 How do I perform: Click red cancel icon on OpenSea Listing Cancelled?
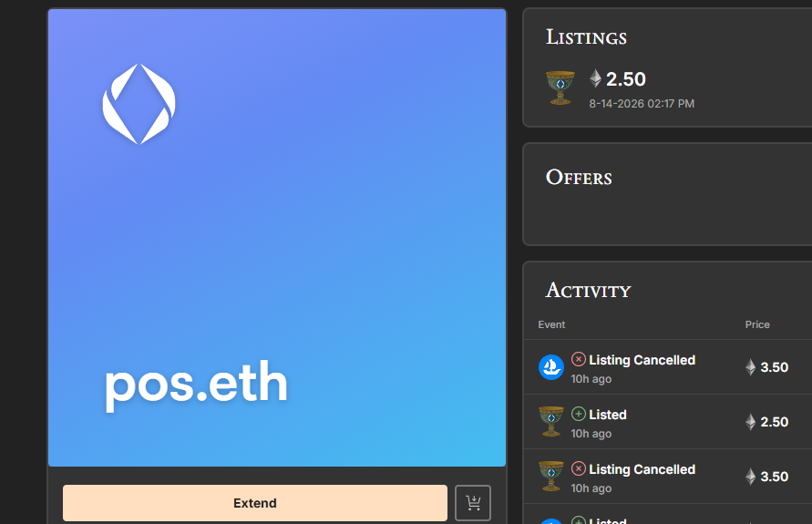579,359
